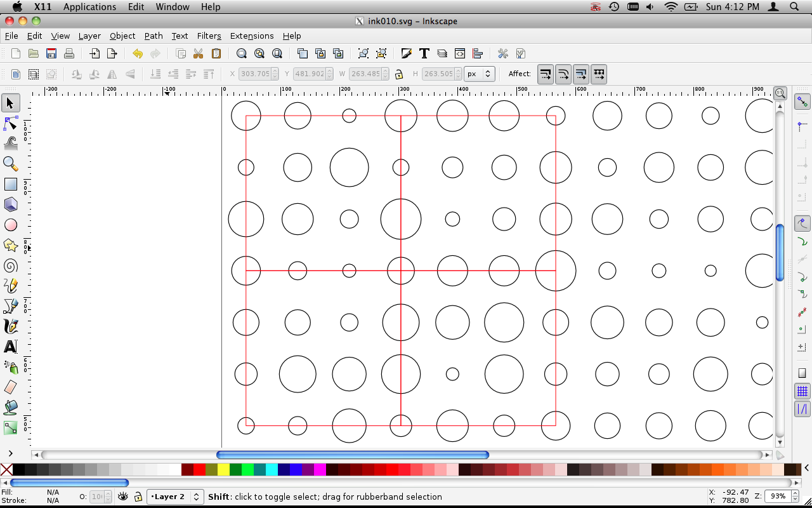Select the Node edit tool

(11, 123)
